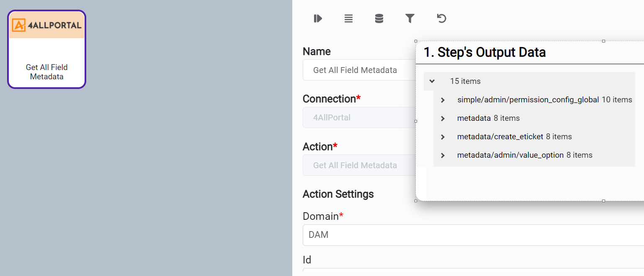Click the output panel's bottom-center resize handle
Image resolution: width=644 pixels, height=276 pixels.
(x=603, y=201)
